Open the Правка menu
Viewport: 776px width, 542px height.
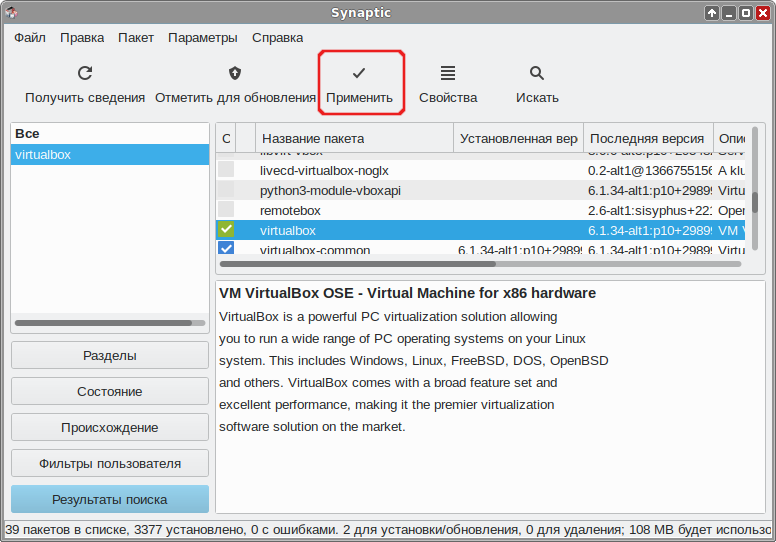pos(82,38)
